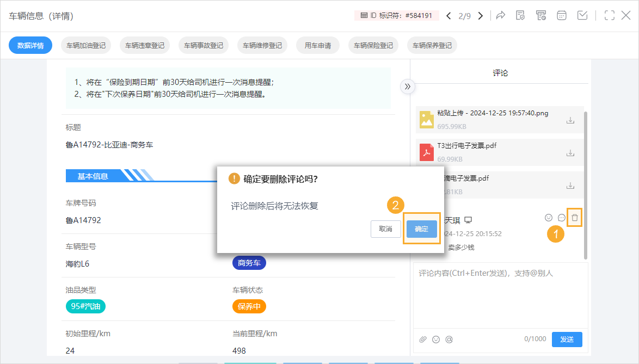The width and height of the screenshot is (639, 364).
Task: Cancel the delete dialog with 取消
Action: point(386,229)
